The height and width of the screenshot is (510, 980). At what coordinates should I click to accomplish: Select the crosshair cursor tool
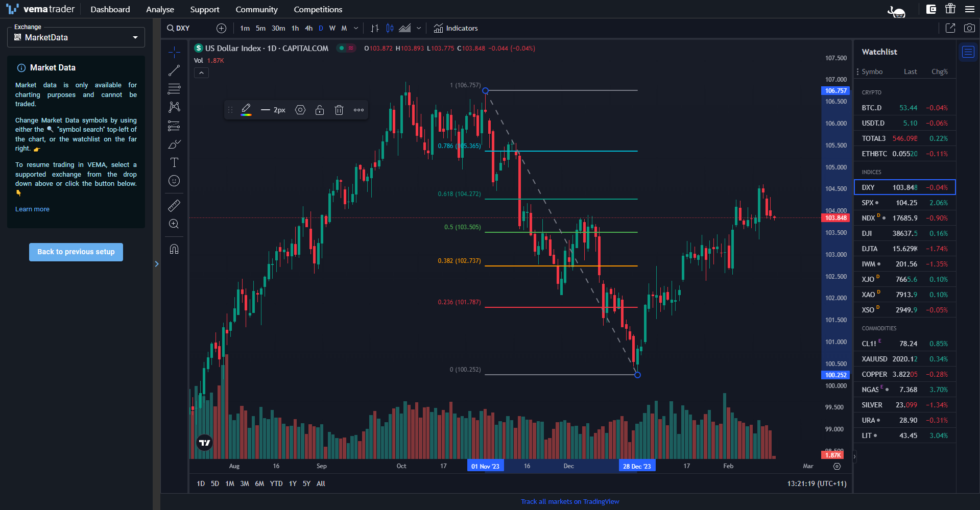coord(174,52)
